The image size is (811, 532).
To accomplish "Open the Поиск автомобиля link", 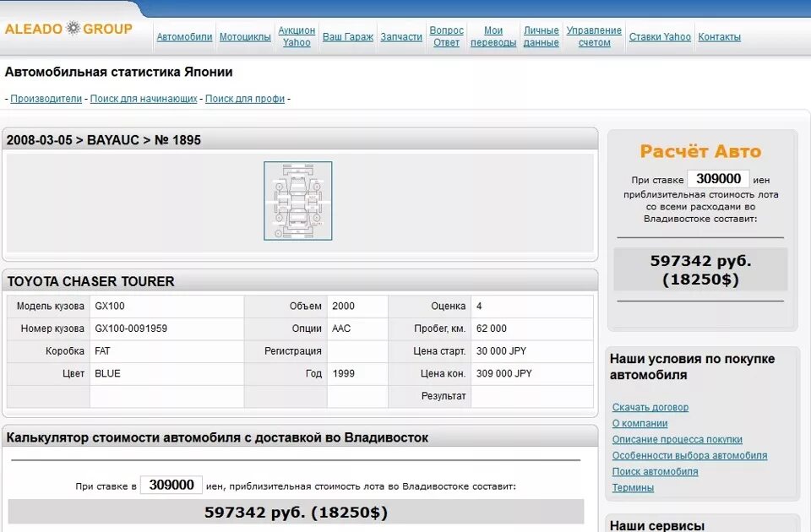I will pos(655,471).
